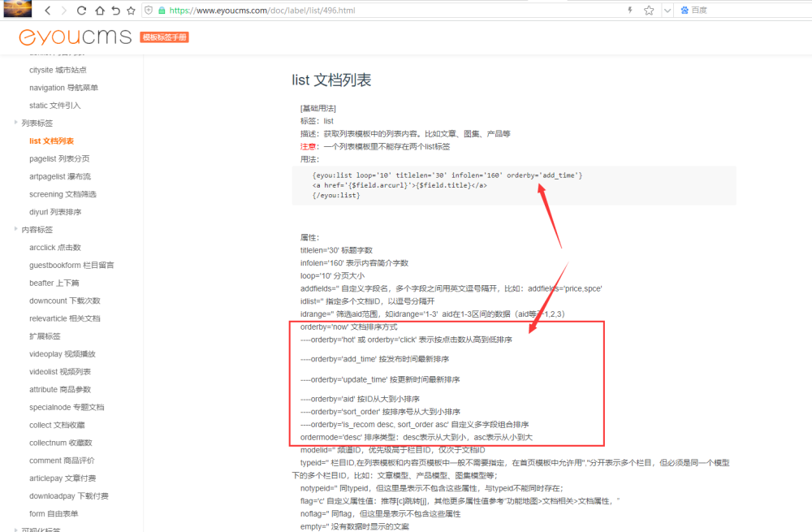Go forward with the browser forward arrow
812x532 pixels.
click(x=64, y=11)
